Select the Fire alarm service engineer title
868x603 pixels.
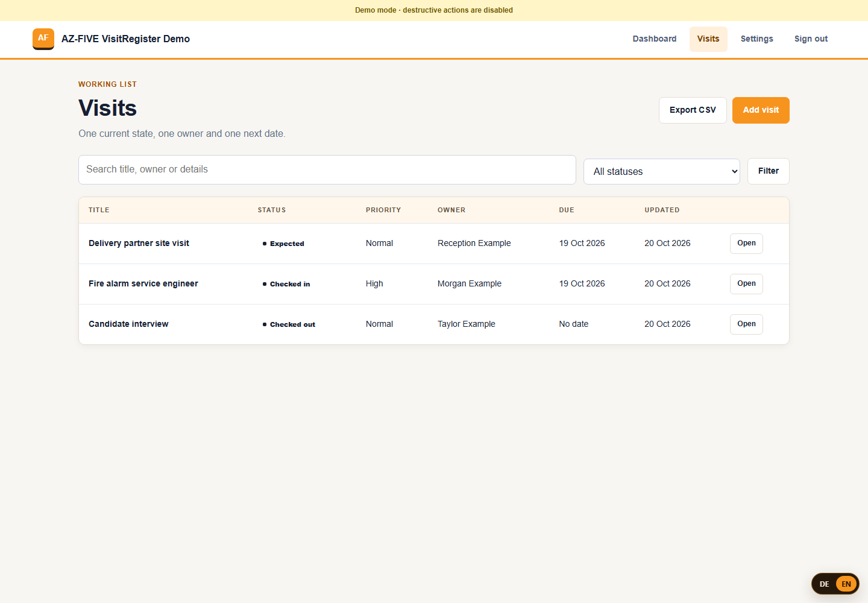point(143,284)
